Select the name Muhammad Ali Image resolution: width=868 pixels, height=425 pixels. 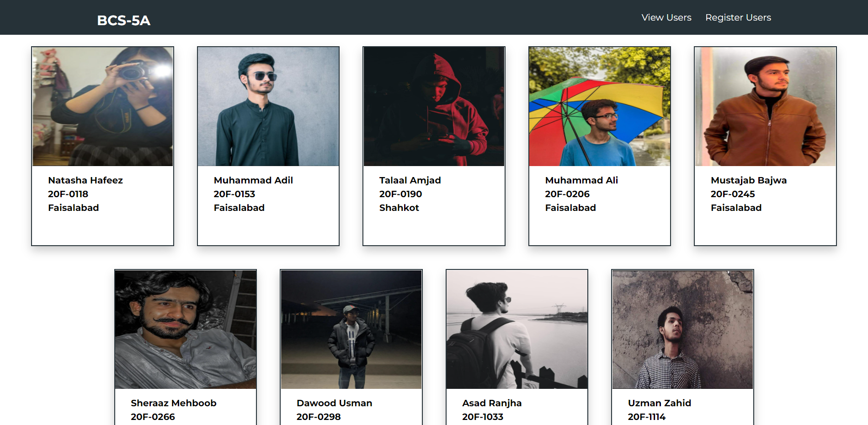coord(581,180)
